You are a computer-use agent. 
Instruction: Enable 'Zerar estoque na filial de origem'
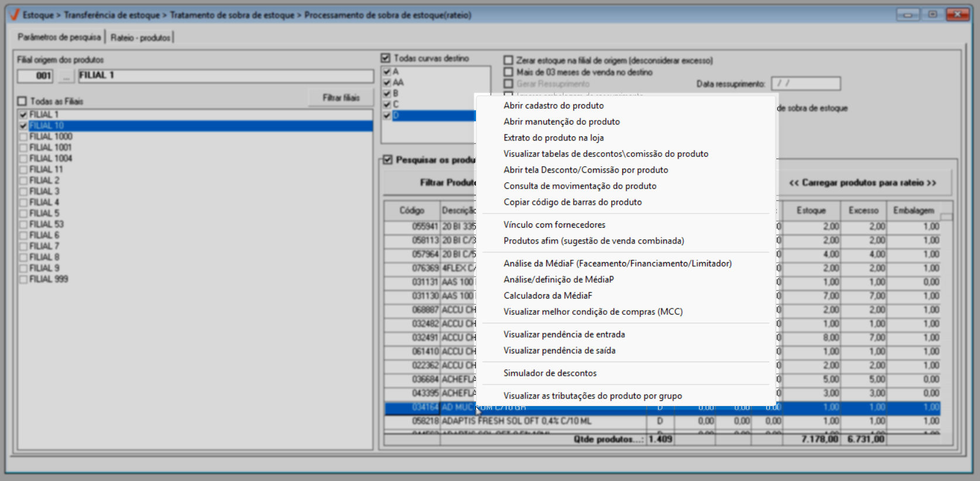pyautogui.click(x=508, y=60)
